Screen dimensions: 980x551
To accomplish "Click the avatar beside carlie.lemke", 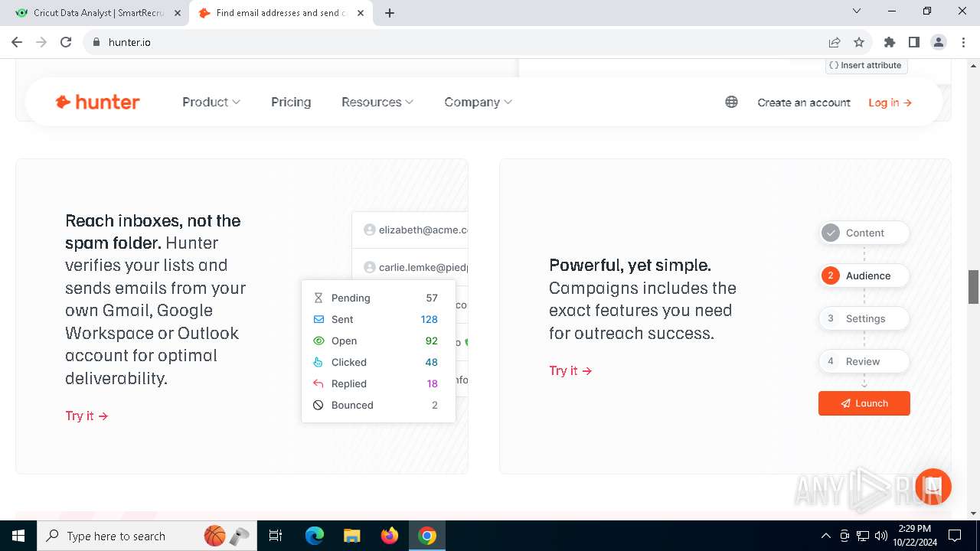I will coord(370,267).
